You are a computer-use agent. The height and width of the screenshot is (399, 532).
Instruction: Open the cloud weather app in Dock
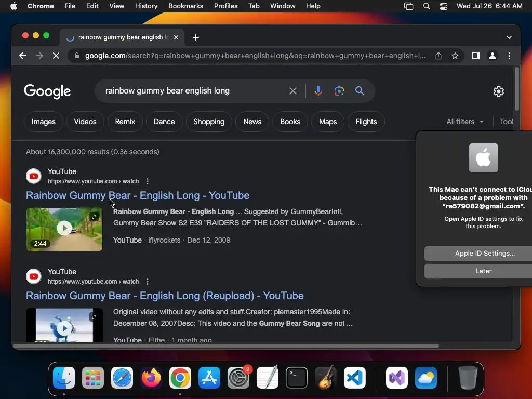[426, 378]
